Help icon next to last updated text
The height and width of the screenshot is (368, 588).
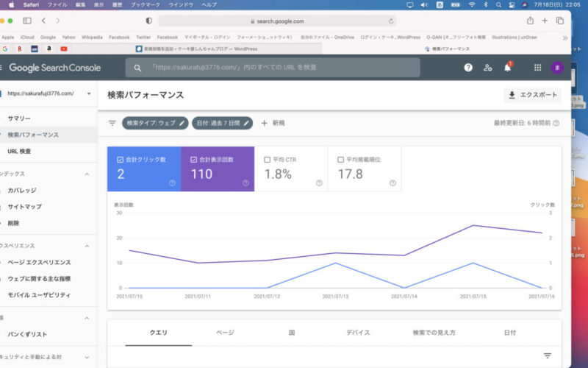pos(556,123)
